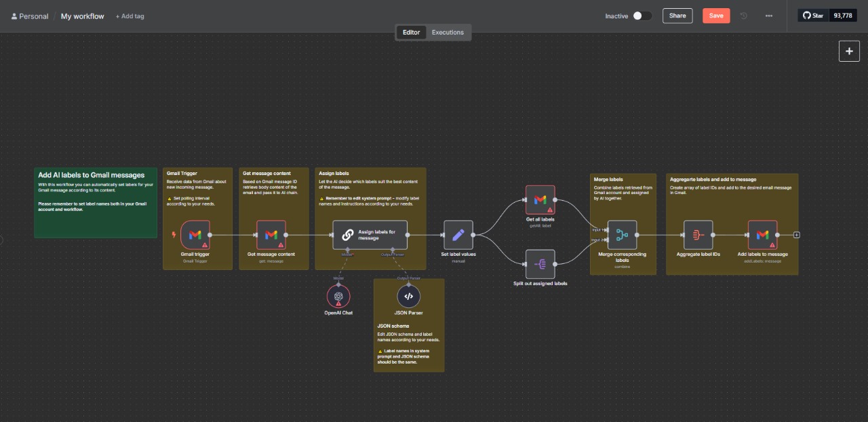
Task: Click the Add tag link
Action: [x=130, y=16]
